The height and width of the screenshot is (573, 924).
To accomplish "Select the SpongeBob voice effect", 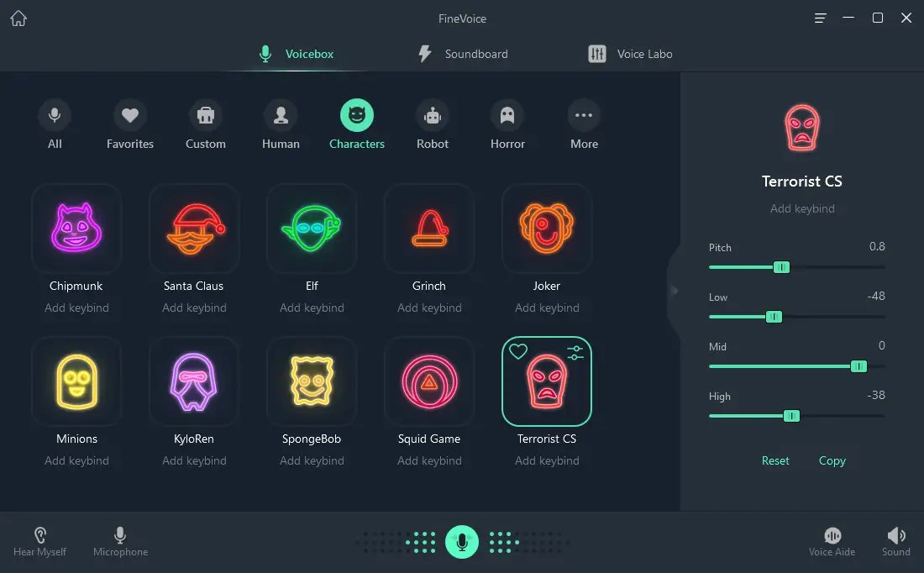I will (312, 381).
